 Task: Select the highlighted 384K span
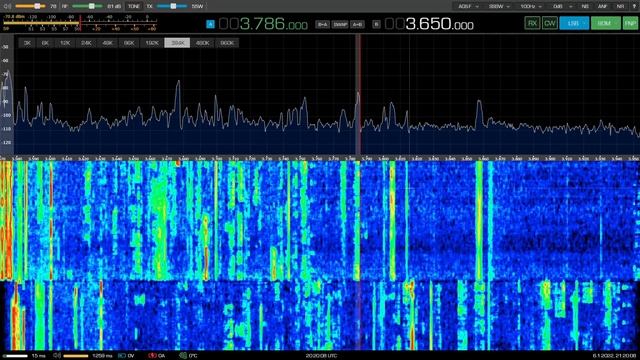pos(177,43)
